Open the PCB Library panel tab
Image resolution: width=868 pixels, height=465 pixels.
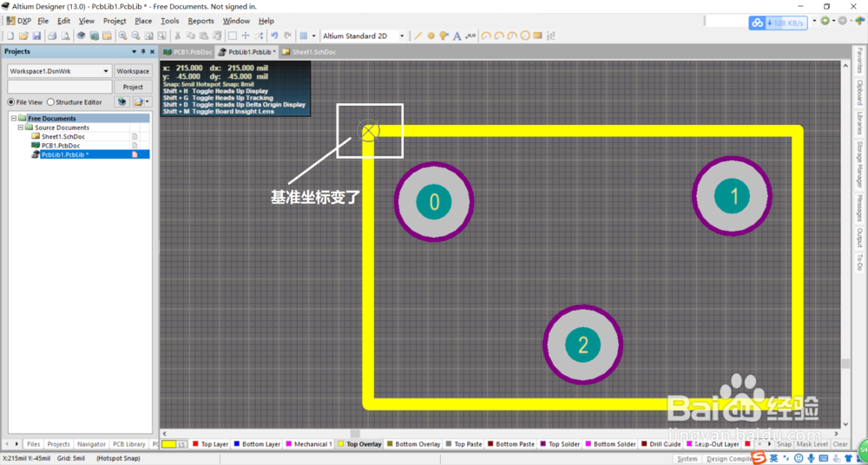(128, 444)
